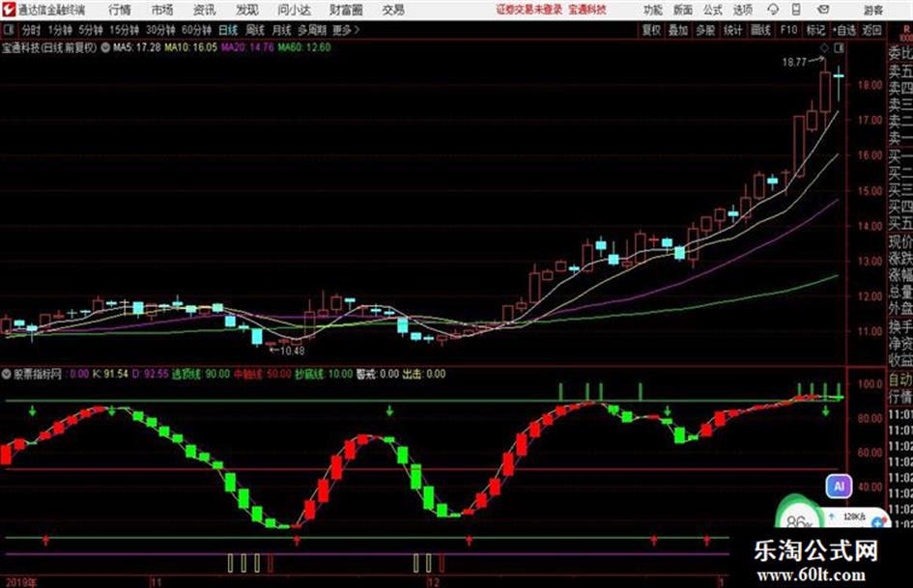The image size is (913, 588).
Task: Click the MA10: 16.05 indicator value
Action: click(x=191, y=47)
